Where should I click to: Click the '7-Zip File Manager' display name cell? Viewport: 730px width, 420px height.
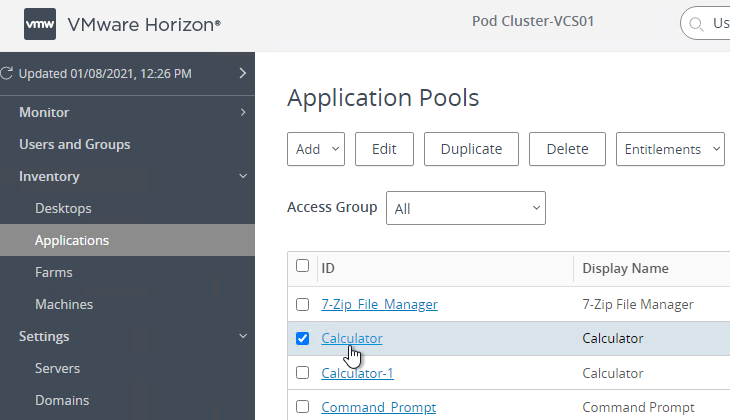point(638,305)
